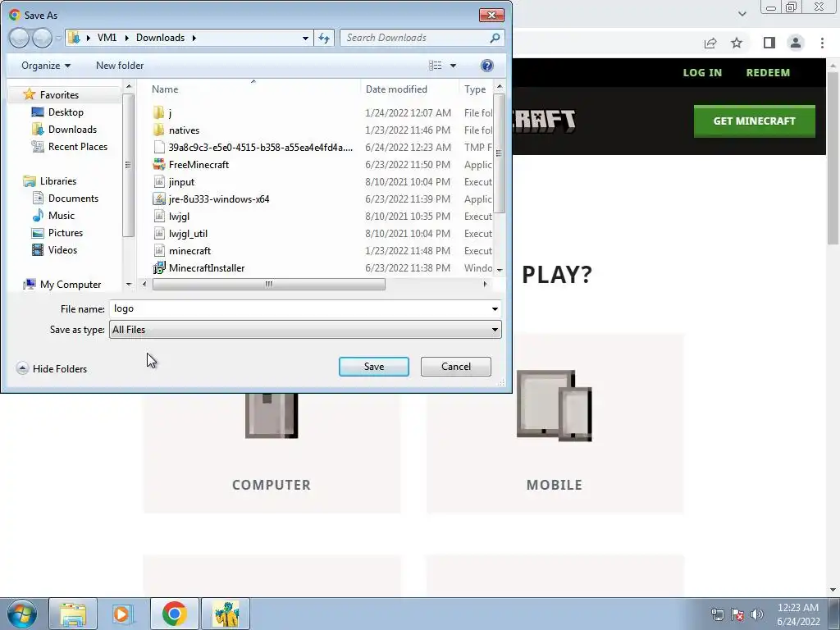Click the search magnifier icon in Search Downloads
The height and width of the screenshot is (630, 840).
coord(495,38)
